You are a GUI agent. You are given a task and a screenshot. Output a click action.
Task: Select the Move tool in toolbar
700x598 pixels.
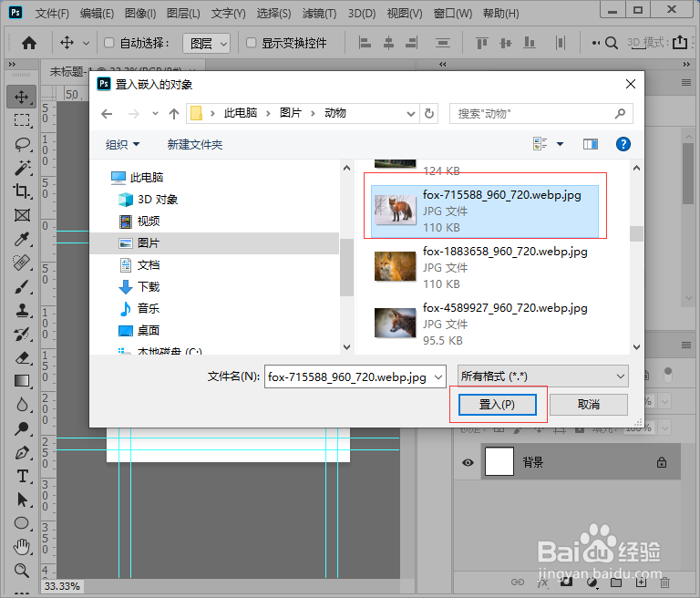tap(21, 97)
